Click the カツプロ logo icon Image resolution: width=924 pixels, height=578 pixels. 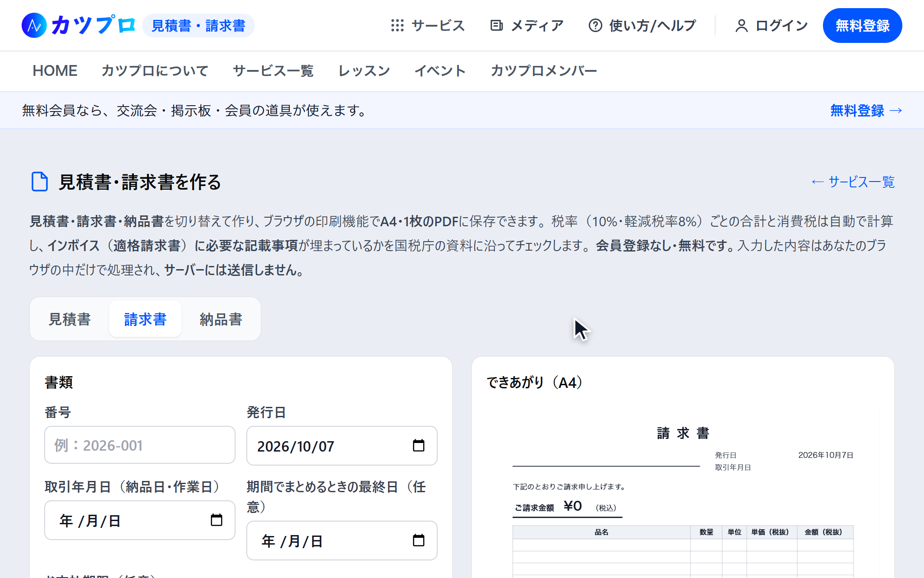point(34,25)
